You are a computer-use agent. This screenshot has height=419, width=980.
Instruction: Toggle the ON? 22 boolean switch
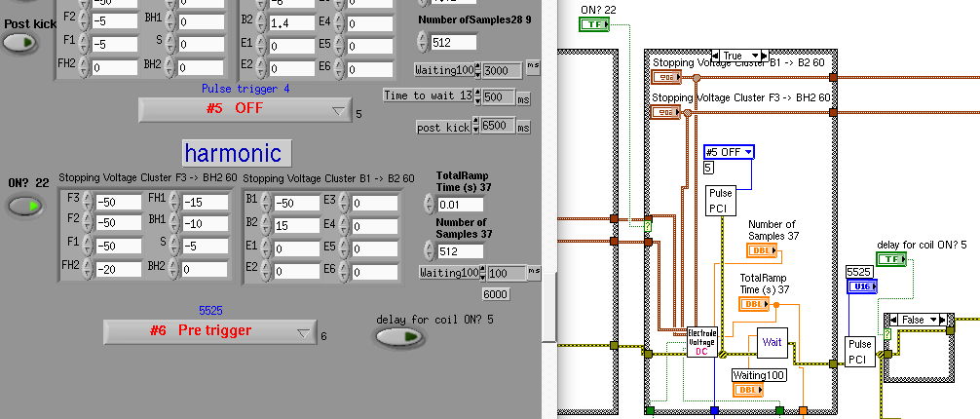(23, 206)
